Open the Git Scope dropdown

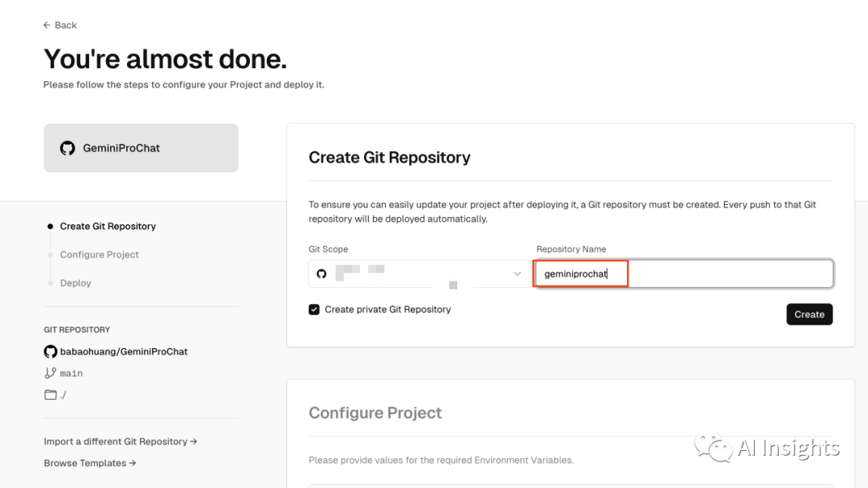(x=418, y=273)
